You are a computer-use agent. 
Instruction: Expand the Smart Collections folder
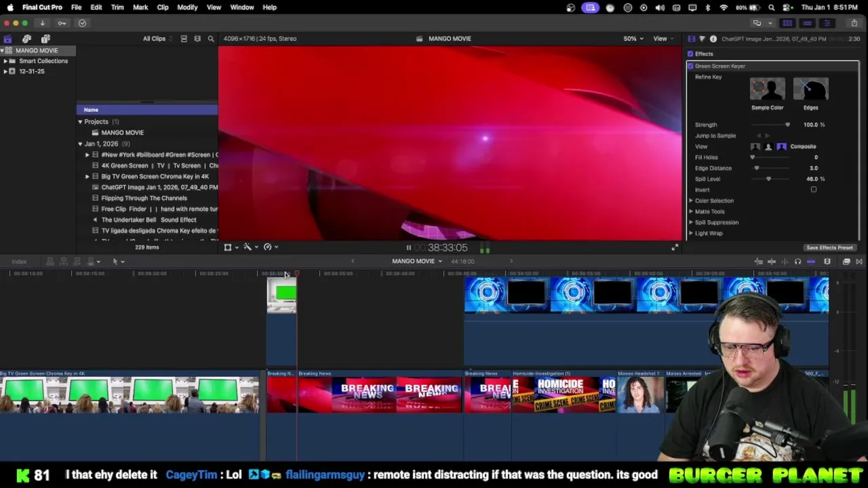click(x=5, y=61)
